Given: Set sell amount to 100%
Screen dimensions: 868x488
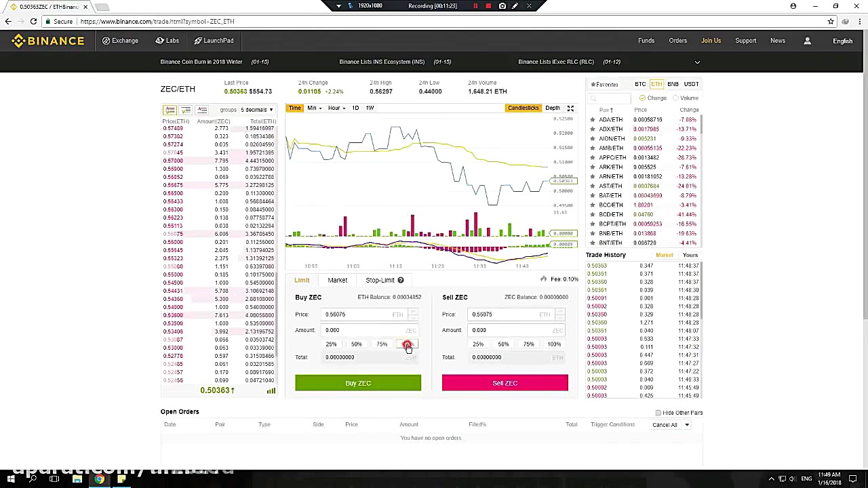Looking at the screenshot, I should 554,344.
